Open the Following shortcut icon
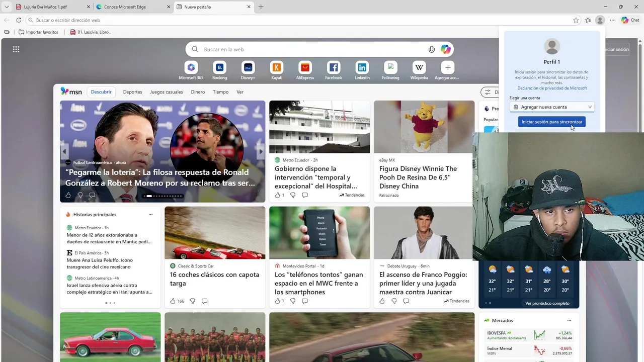The image size is (644, 362). pos(390,67)
